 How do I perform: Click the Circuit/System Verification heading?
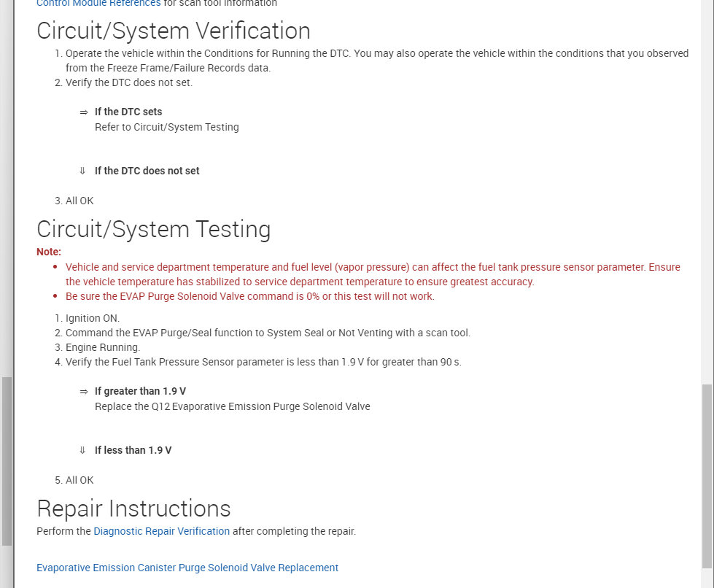pyautogui.click(x=174, y=31)
